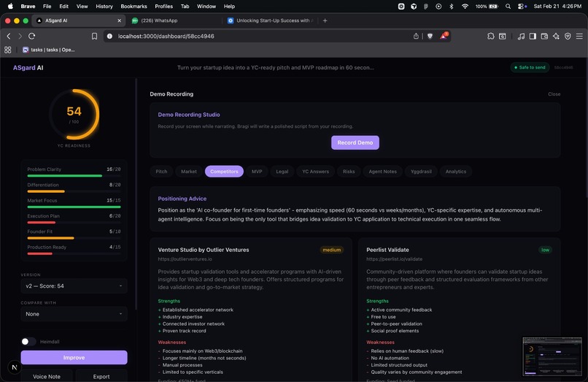The height and width of the screenshot is (382, 588).
Task: Close the ASgard AI tab
Action: point(119,20)
